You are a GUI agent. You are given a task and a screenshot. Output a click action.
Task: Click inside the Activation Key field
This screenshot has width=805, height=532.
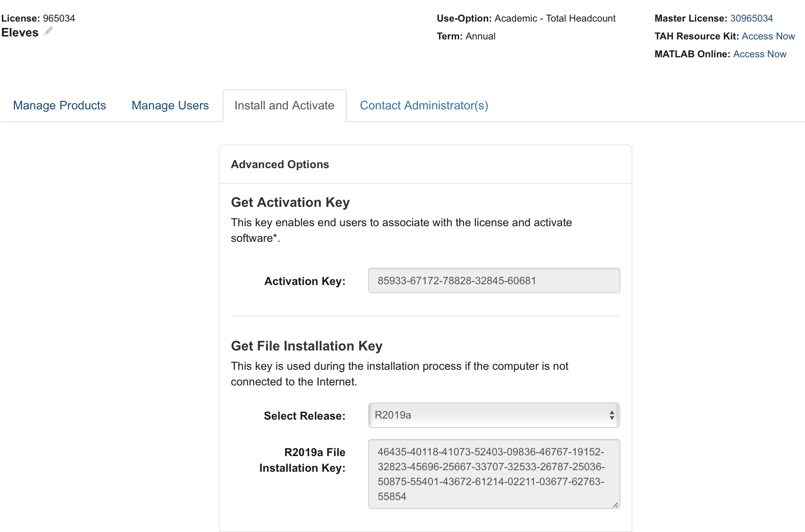pos(494,281)
